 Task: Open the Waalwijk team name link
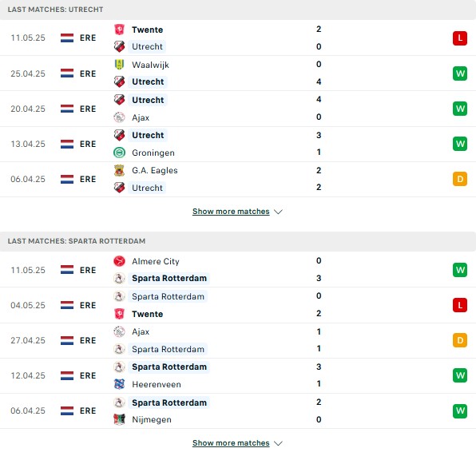pos(150,65)
